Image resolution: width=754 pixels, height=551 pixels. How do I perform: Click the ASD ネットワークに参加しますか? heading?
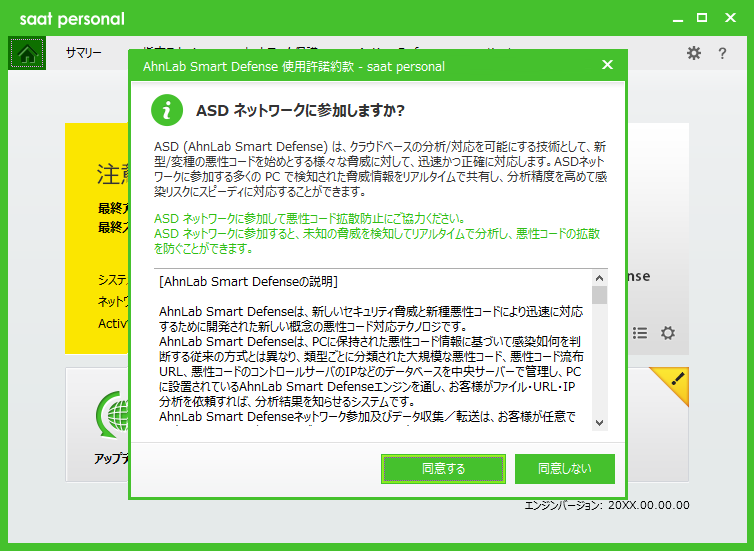click(300, 111)
